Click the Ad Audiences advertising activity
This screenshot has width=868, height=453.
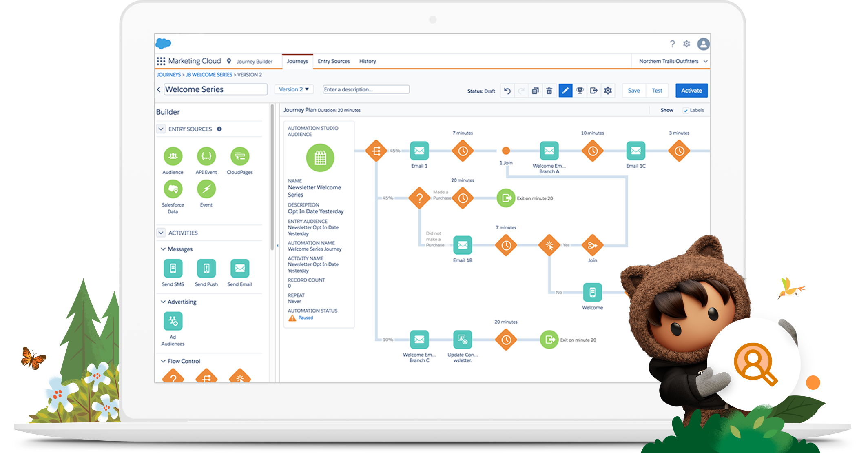point(173,322)
